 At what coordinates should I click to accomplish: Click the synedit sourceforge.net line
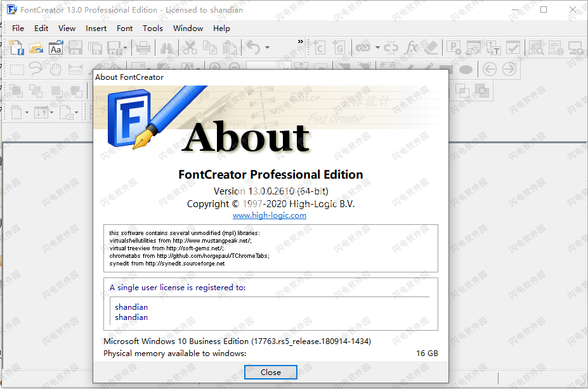(167, 264)
